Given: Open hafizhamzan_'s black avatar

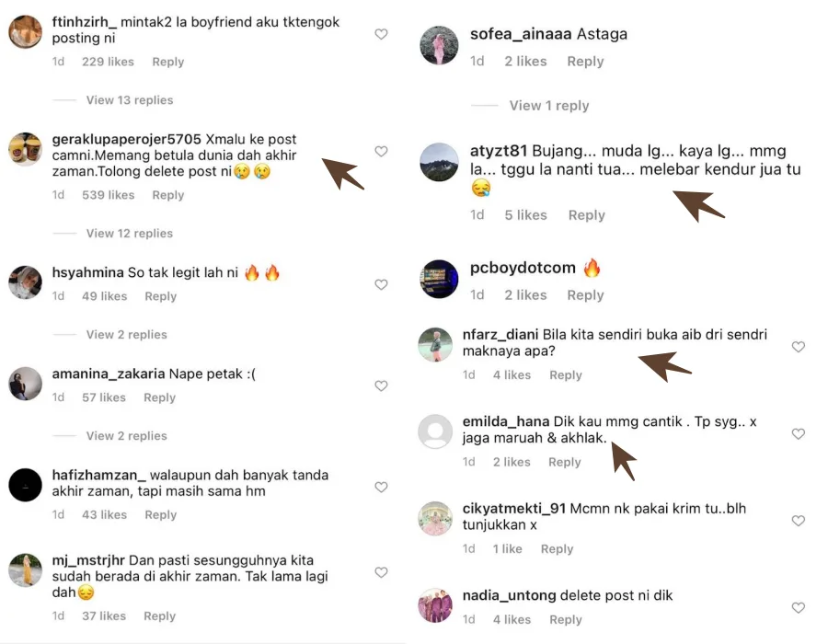Looking at the screenshot, I should 26,485.
